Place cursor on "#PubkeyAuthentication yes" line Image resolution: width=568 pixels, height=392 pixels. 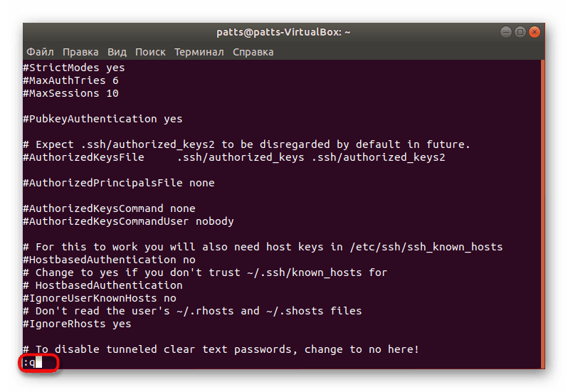click(x=102, y=119)
